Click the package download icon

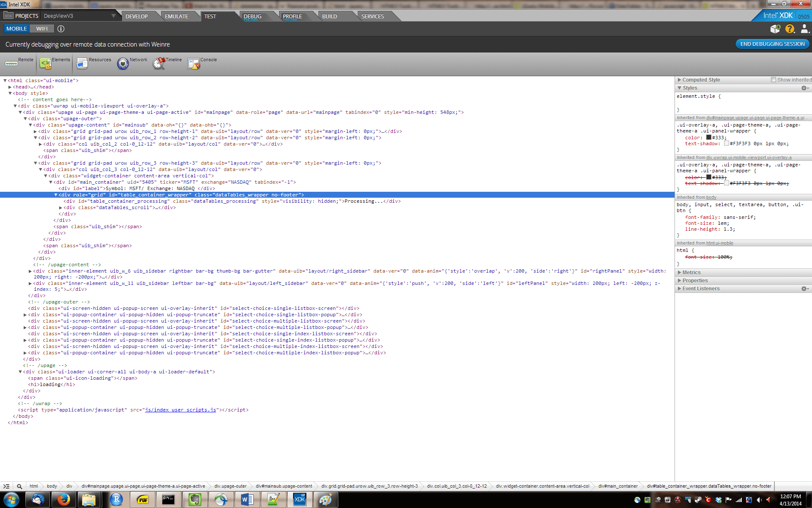[775, 29]
